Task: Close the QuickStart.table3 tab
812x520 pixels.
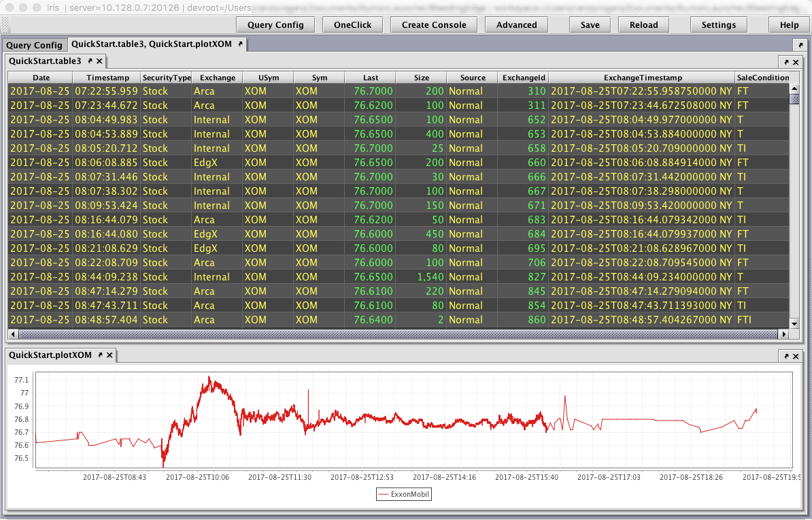Action: [99, 61]
